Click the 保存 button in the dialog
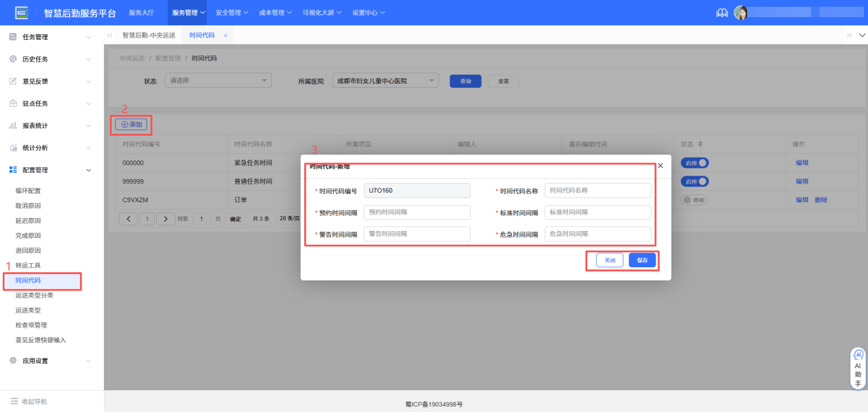 tap(641, 260)
